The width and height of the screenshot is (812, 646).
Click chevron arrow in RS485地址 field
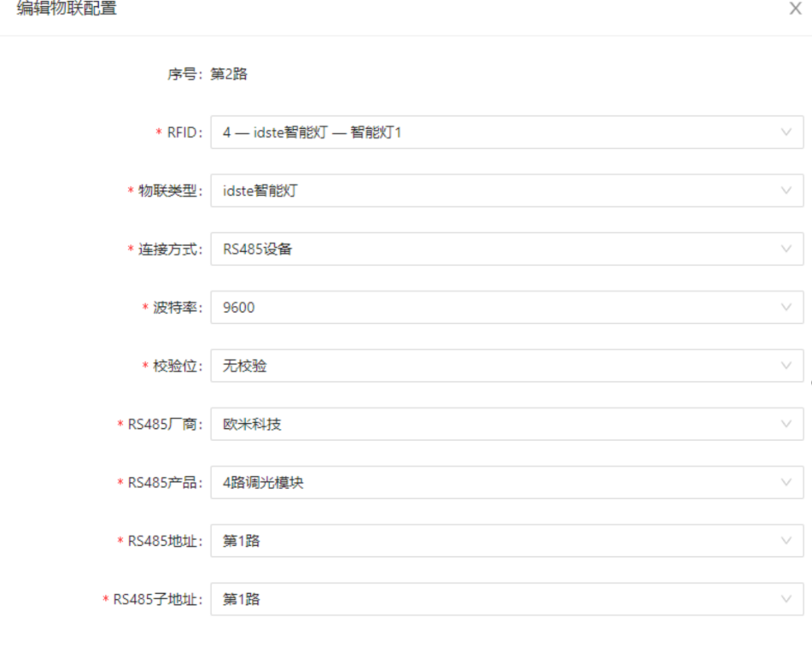786,541
